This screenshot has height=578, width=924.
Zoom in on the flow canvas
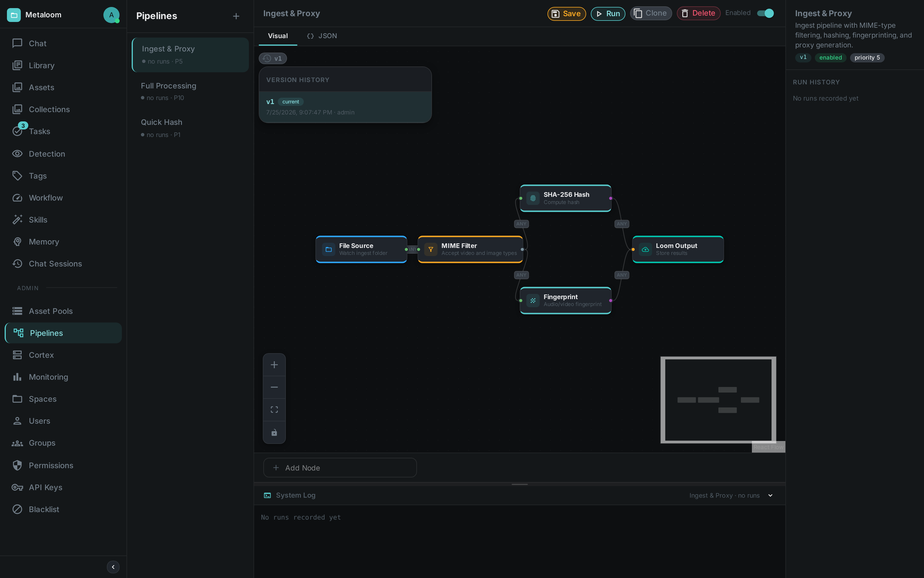[x=274, y=365]
